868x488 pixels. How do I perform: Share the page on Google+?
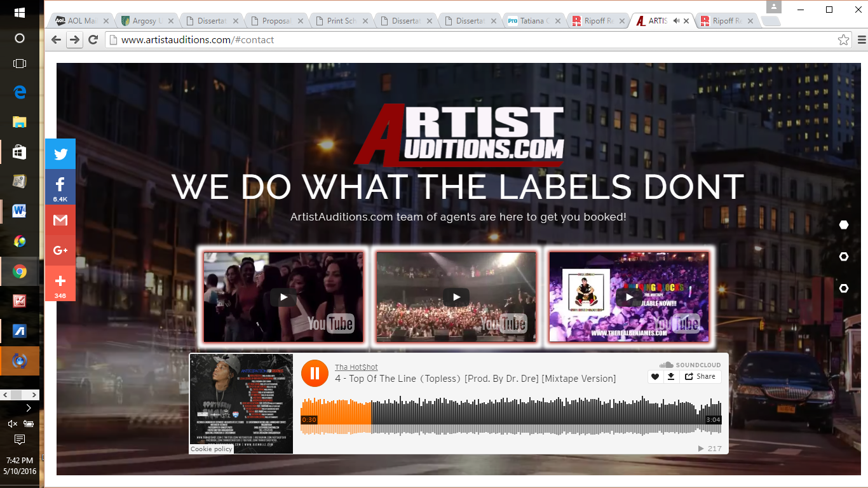(x=60, y=250)
